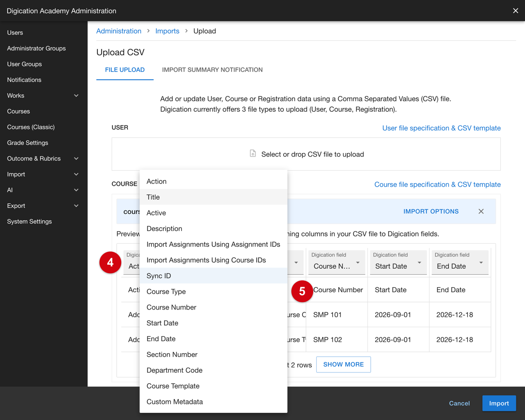Go to Imports breadcrumb link
This screenshot has height=420, width=525.
[x=167, y=31]
